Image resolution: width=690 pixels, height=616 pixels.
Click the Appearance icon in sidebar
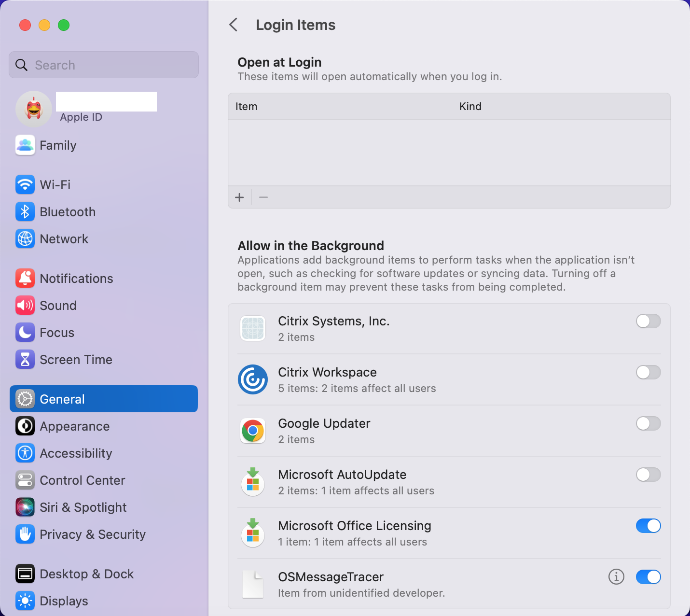25,426
